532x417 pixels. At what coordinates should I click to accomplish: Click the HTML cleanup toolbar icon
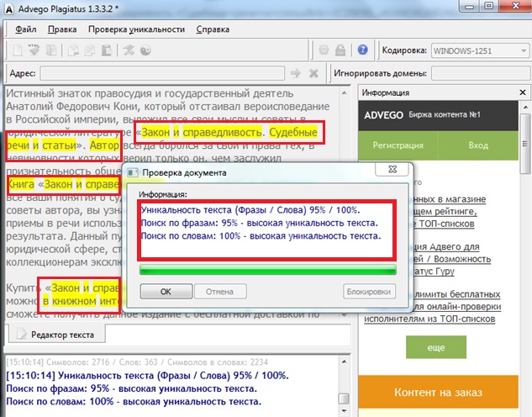(34, 50)
